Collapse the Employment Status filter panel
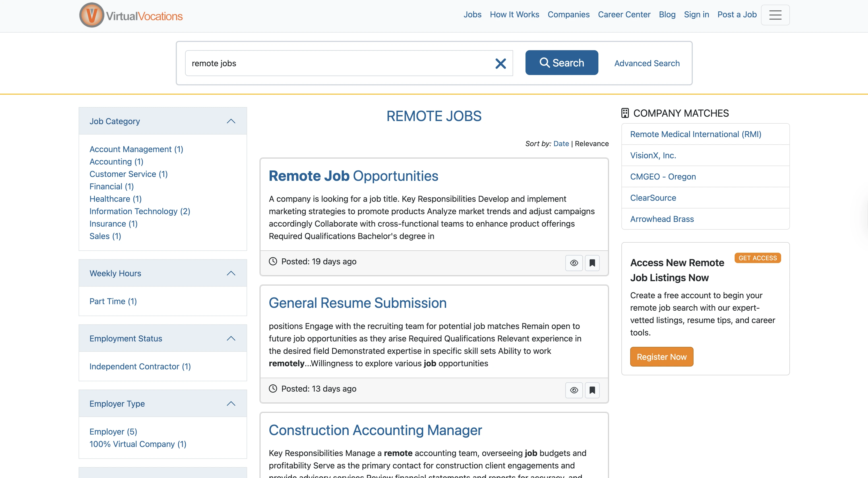 point(231,338)
